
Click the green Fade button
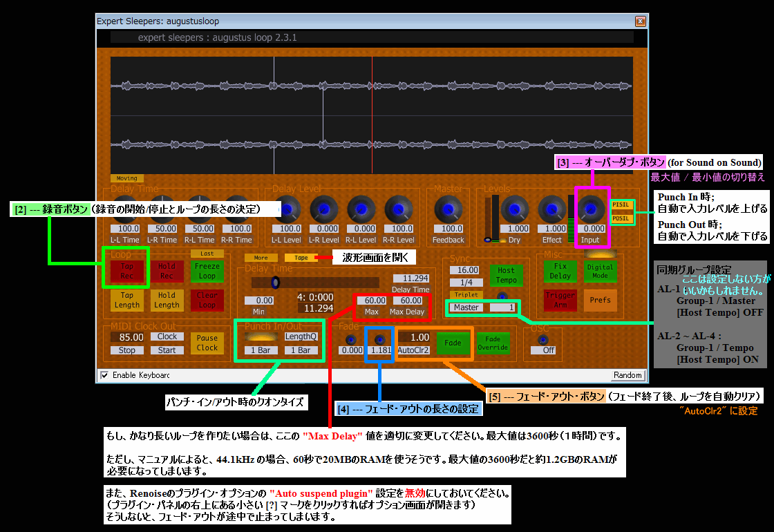coord(453,343)
